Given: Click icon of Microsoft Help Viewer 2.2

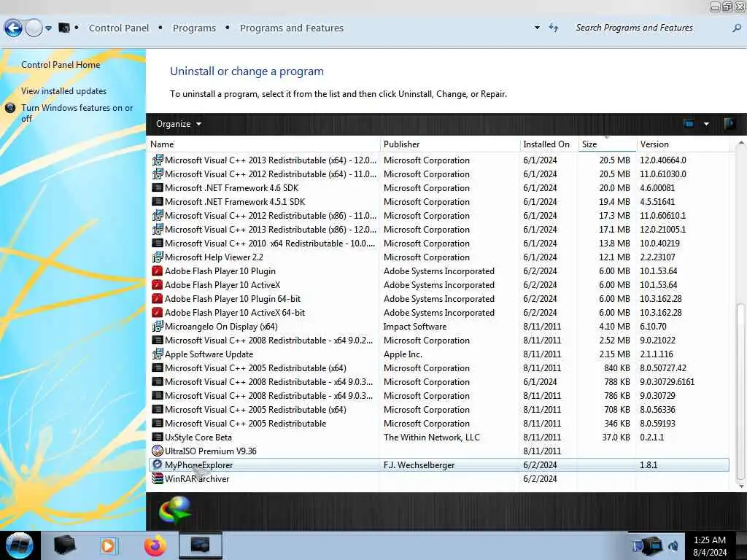Looking at the screenshot, I should click(158, 257).
